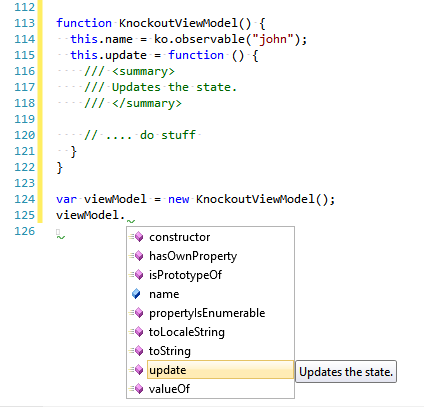Select 'propertyIsEnumerable' suggestion
Screen dimensions: 424x407
click(210, 313)
